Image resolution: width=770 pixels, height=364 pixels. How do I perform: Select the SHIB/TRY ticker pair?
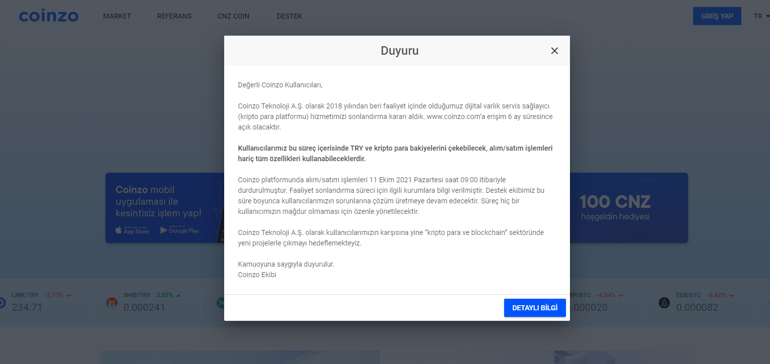tap(137, 295)
